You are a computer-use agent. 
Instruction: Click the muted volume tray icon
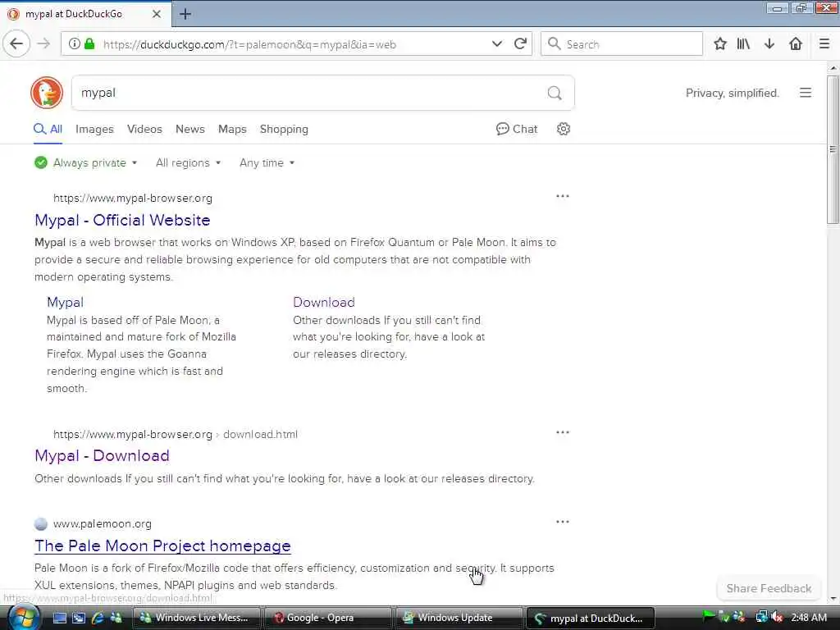coord(778,618)
